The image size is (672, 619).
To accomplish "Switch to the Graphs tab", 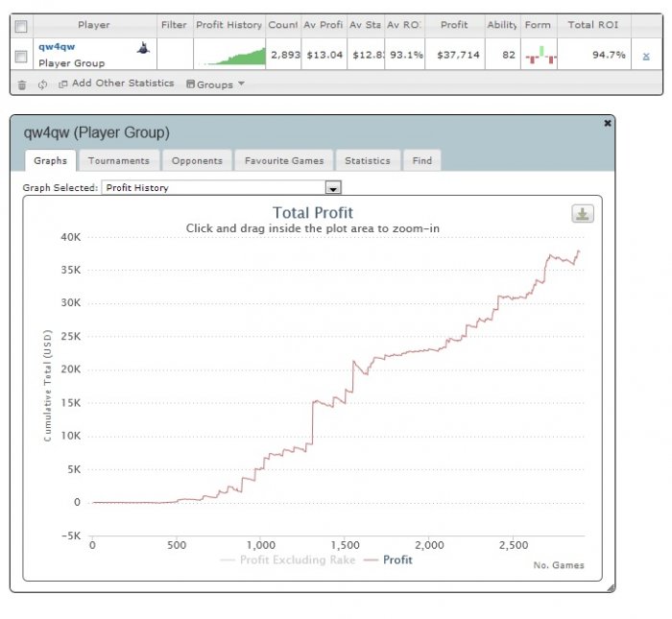I will (51, 160).
